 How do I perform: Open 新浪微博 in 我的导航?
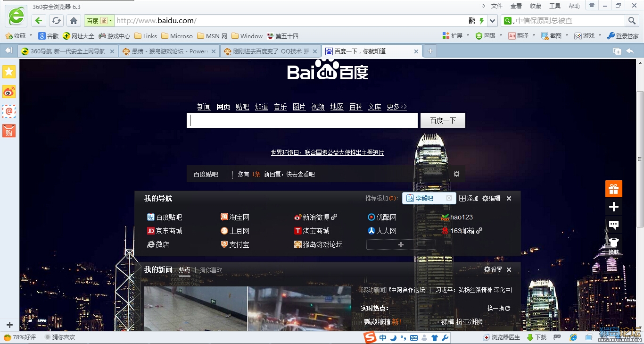315,217
